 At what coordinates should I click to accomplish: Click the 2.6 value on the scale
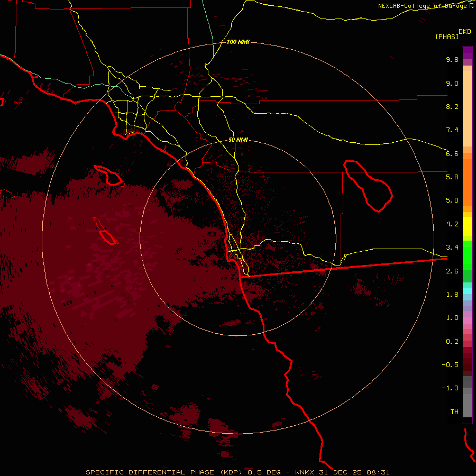point(452,271)
